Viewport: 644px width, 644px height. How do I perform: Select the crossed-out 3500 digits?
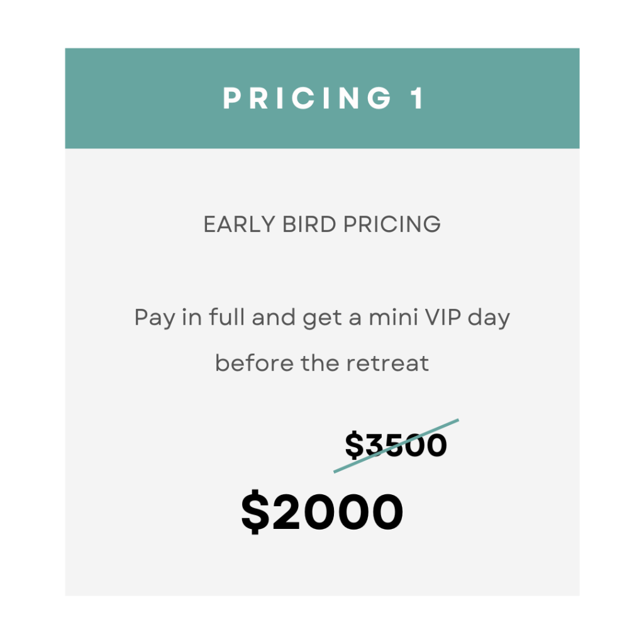pos(406,445)
